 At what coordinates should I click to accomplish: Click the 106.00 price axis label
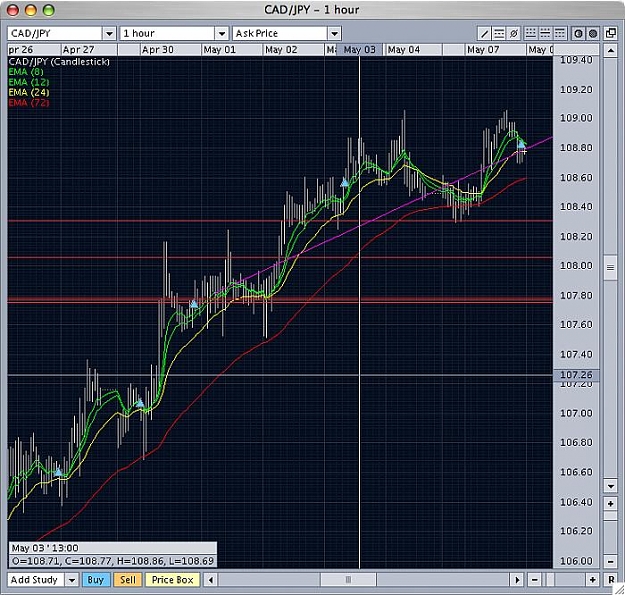click(x=576, y=561)
